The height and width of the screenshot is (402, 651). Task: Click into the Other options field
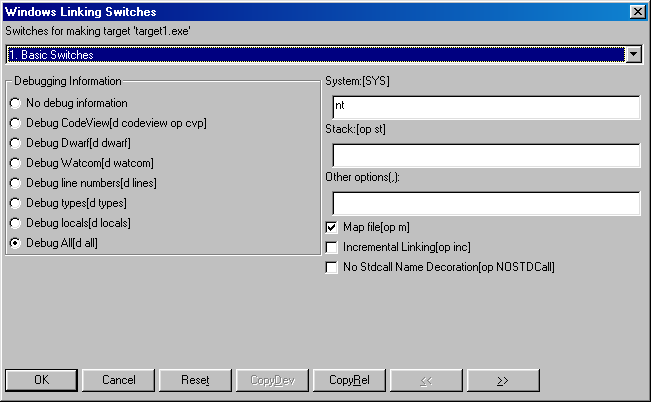click(x=485, y=203)
